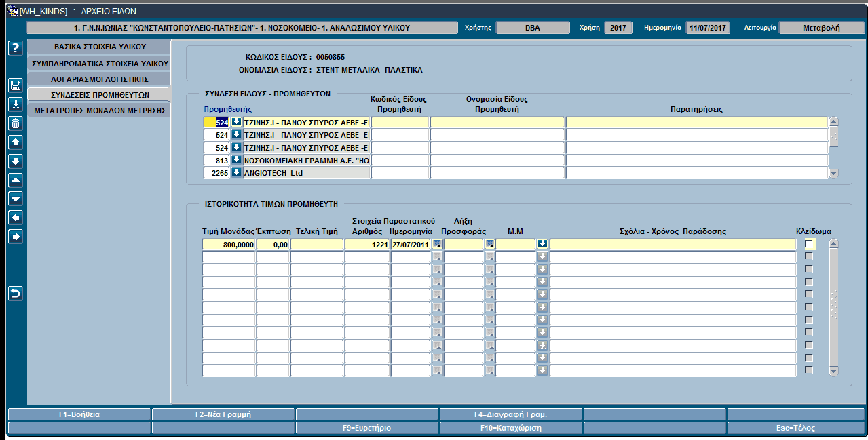Click Ονομασία Είδους Προμηθευτή field of 2265 row

497,173
